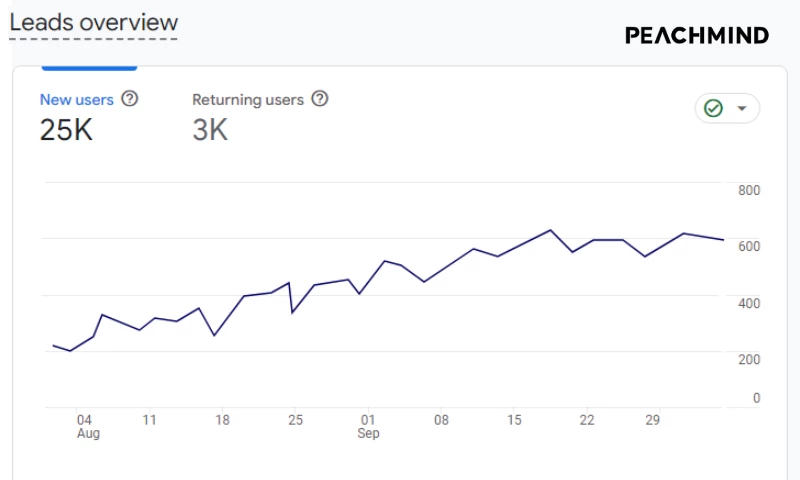The width and height of the screenshot is (800, 480).
Task: Click the 25K new users value
Action: (66, 129)
